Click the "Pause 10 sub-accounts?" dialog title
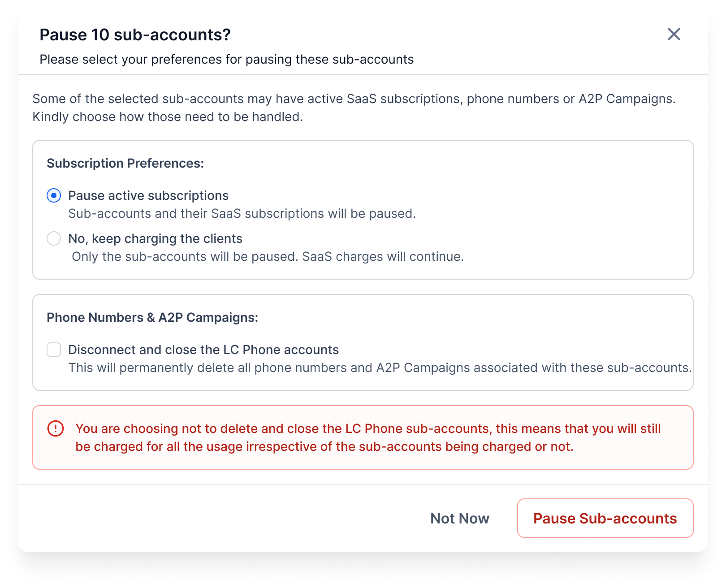Image resolution: width=726 pixels, height=588 pixels. pos(135,35)
